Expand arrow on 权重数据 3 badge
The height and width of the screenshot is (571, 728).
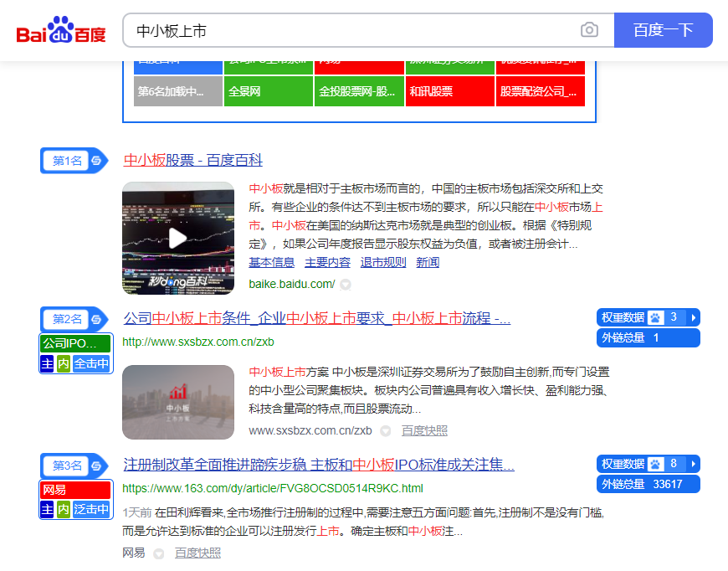click(694, 318)
